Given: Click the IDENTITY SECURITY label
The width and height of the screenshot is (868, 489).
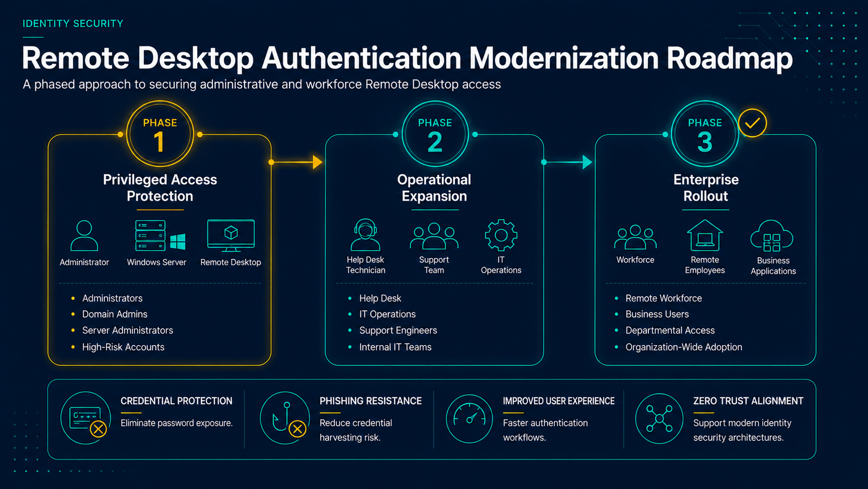Looking at the screenshot, I should coord(73,23).
